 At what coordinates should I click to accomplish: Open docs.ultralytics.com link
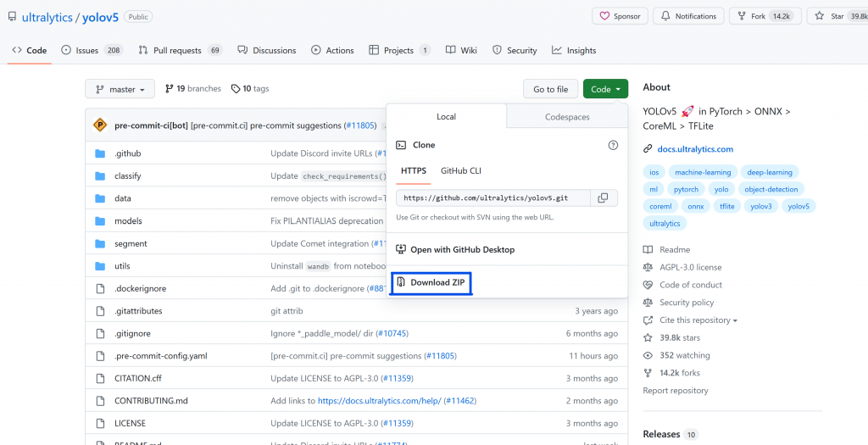click(695, 149)
